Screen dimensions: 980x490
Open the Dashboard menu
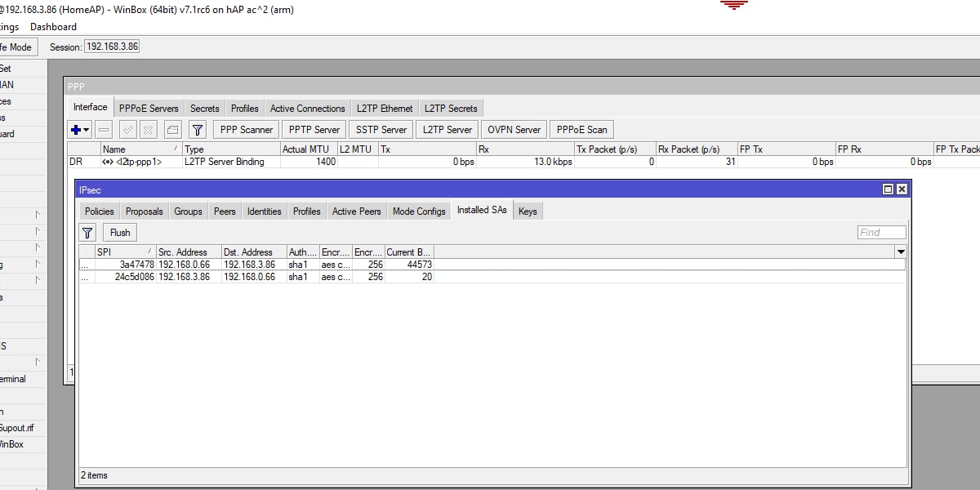(x=53, y=27)
